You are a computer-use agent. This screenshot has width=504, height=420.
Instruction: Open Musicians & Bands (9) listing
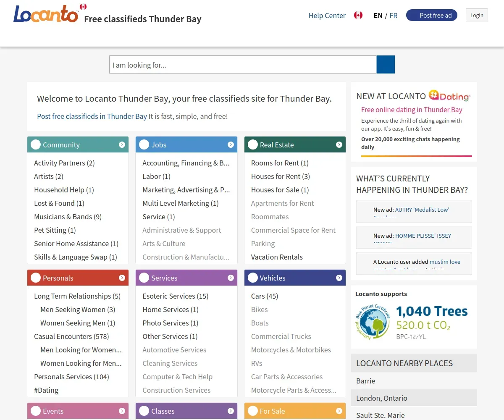pos(68,217)
